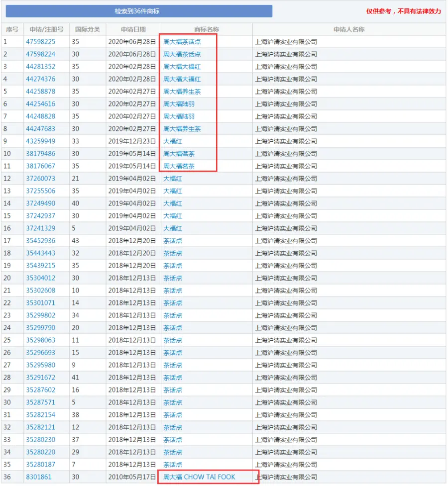
Task: Open registration number 37255506
Action: (x=41, y=191)
